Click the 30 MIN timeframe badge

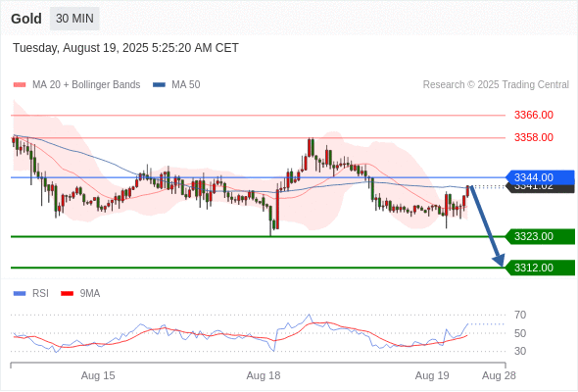(74, 19)
